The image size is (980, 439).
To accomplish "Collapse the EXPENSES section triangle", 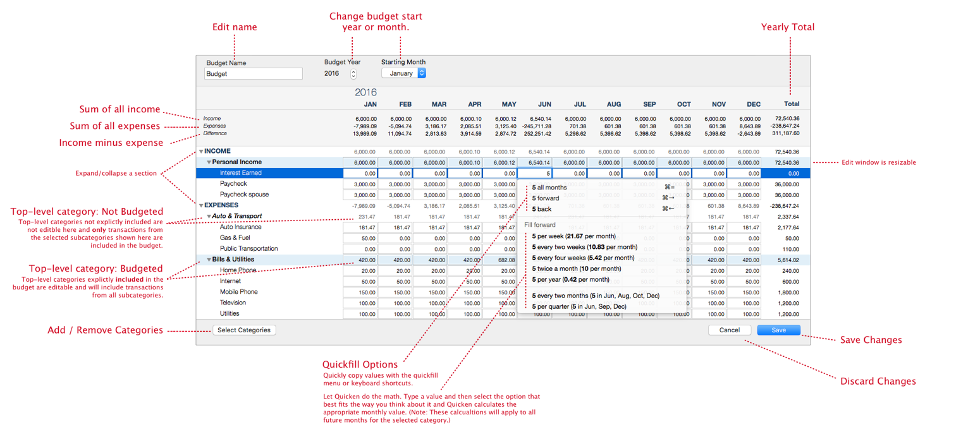I will [x=201, y=205].
